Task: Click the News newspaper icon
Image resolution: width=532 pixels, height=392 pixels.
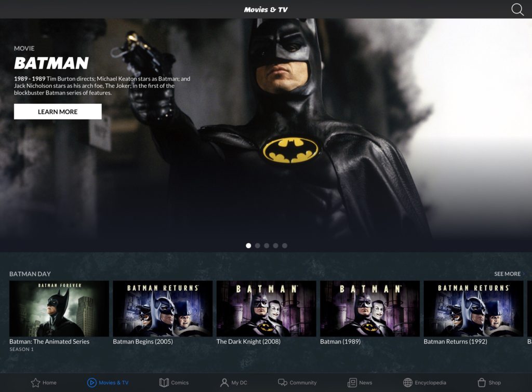Action: (x=352, y=383)
